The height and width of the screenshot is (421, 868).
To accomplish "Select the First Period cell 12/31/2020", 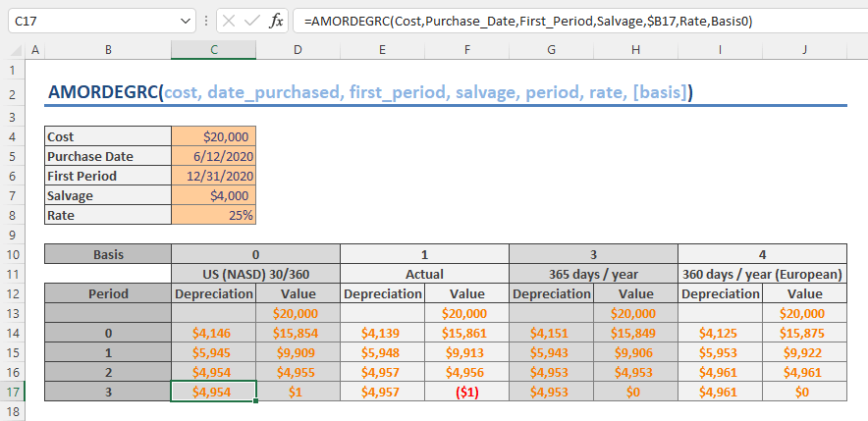I will (x=213, y=176).
